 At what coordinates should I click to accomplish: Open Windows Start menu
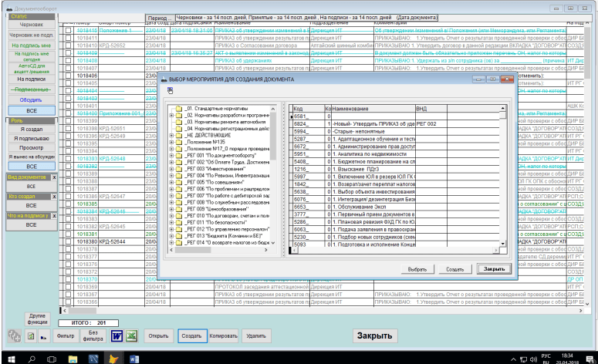(11, 358)
